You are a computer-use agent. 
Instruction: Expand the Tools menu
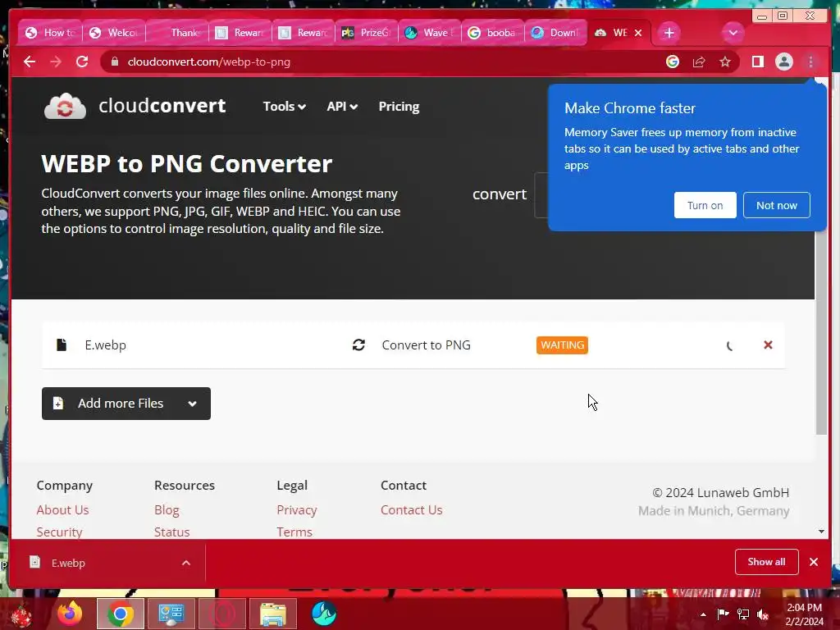(x=284, y=107)
